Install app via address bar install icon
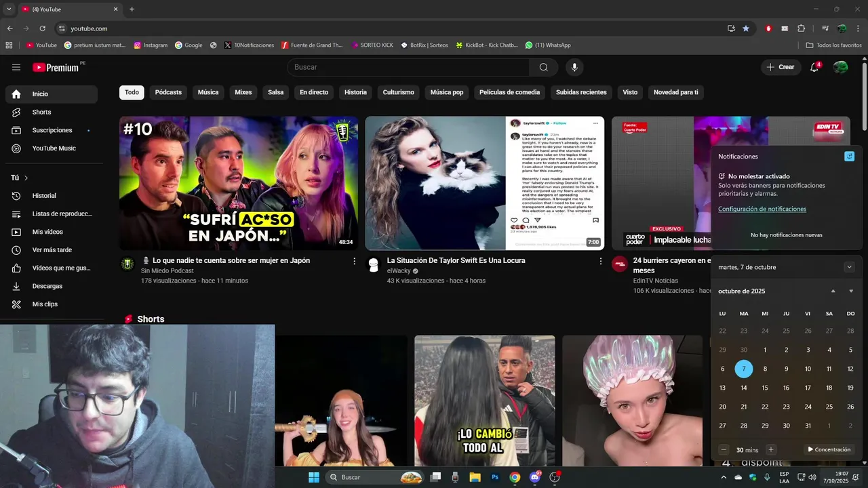868x488 pixels. (x=731, y=28)
